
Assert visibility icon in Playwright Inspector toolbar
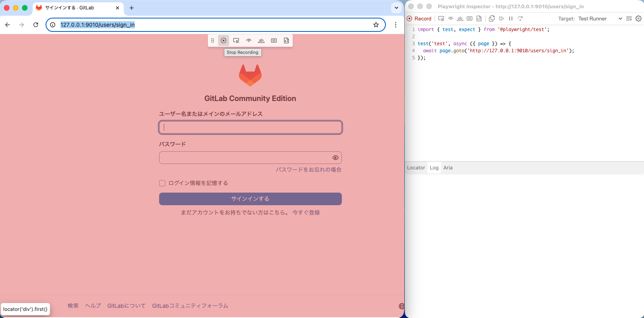[451, 18]
